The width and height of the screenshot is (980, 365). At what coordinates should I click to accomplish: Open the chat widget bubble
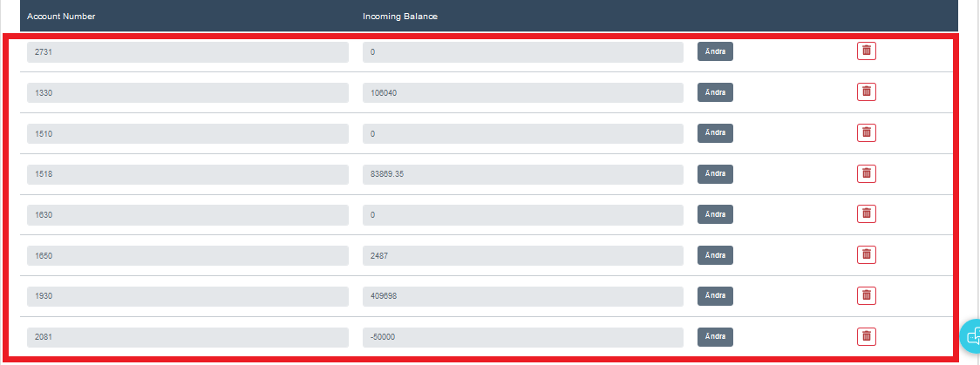(972, 336)
